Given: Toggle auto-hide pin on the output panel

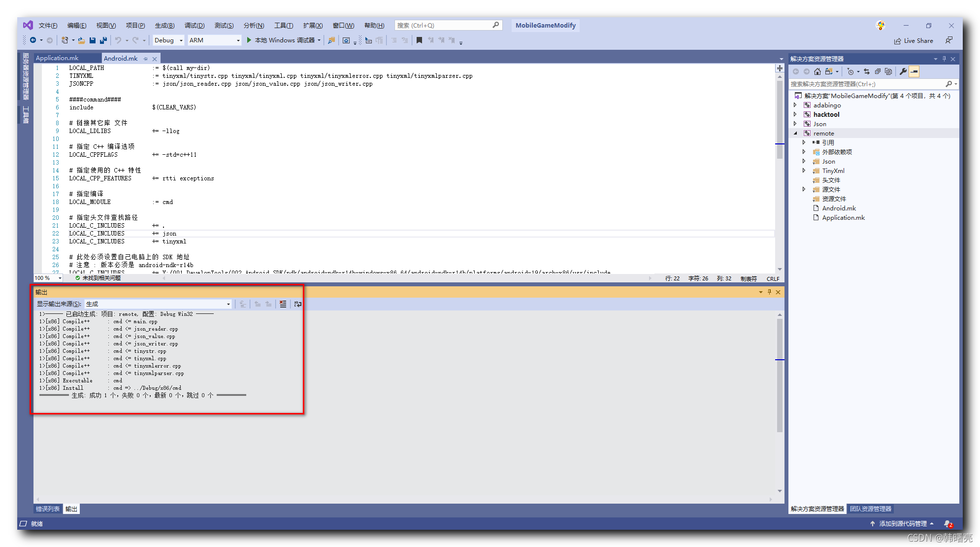Looking at the screenshot, I should click(769, 292).
